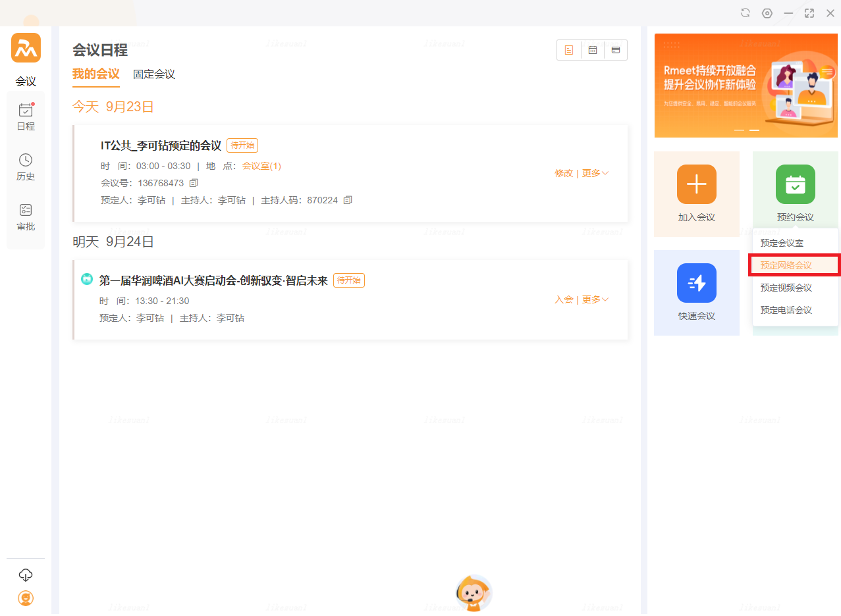Expand 更多 dropdown for 华润啤酒 AI大赛 meeting
The height and width of the screenshot is (616, 841).
coord(595,299)
